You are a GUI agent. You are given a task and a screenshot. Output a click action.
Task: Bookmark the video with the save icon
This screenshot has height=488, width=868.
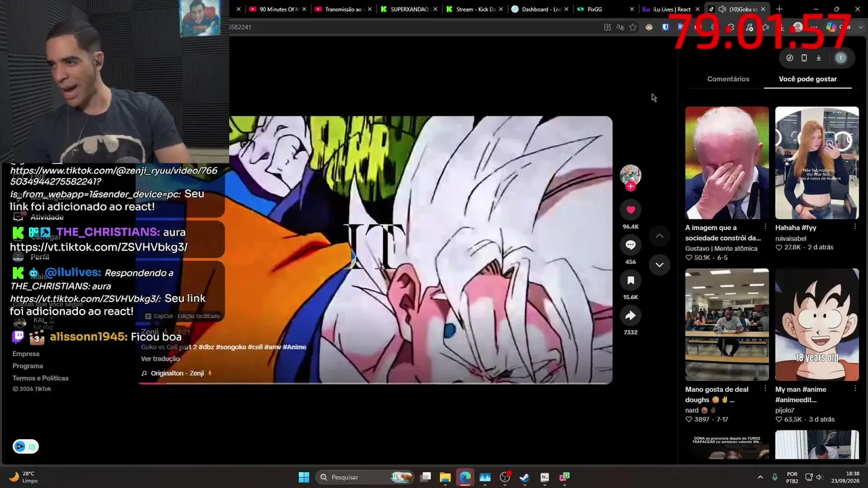pyautogui.click(x=631, y=281)
